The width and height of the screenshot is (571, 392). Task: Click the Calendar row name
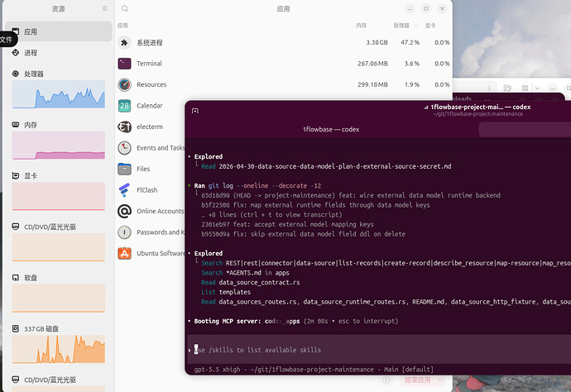click(x=150, y=106)
